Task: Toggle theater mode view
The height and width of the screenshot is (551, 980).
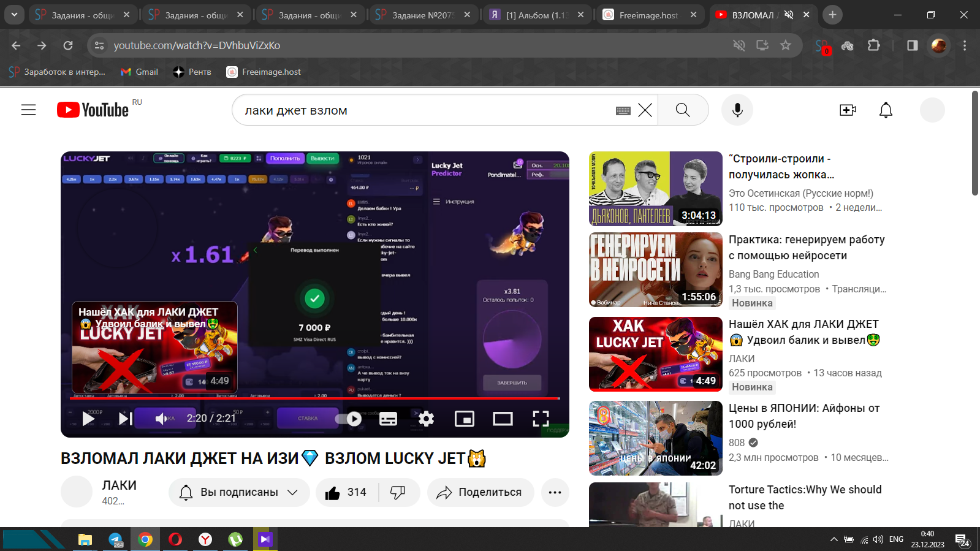Action: click(503, 419)
